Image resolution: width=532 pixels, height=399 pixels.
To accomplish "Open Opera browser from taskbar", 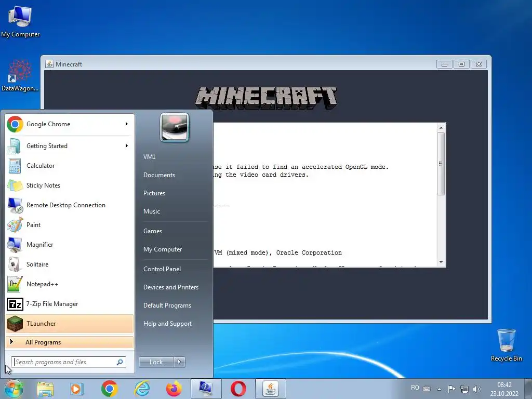I will 238,389.
